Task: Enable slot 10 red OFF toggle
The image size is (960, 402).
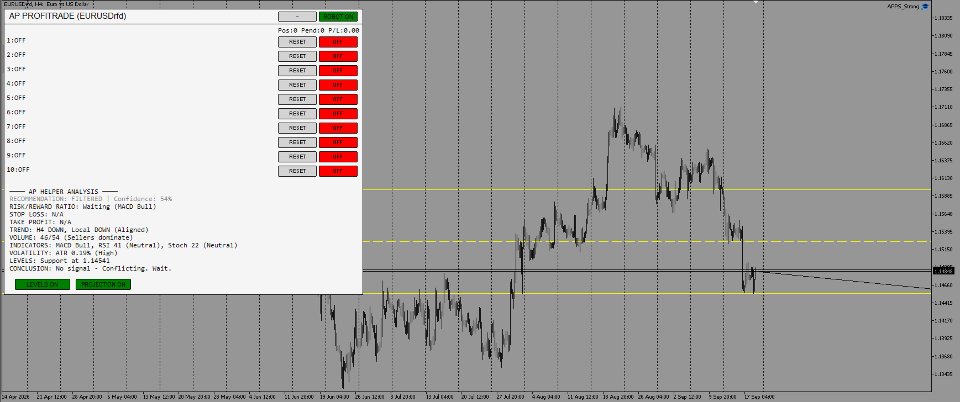Action: (x=338, y=171)
